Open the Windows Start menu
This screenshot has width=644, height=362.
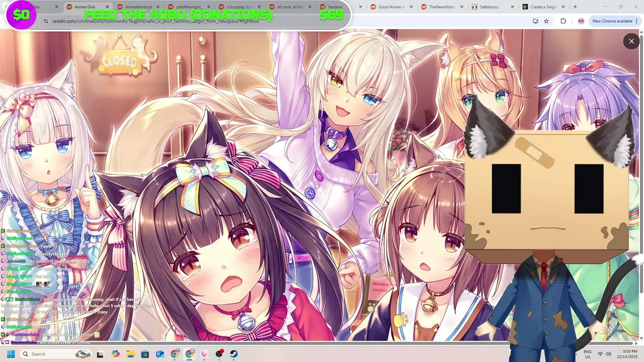[x=11, y=354]
